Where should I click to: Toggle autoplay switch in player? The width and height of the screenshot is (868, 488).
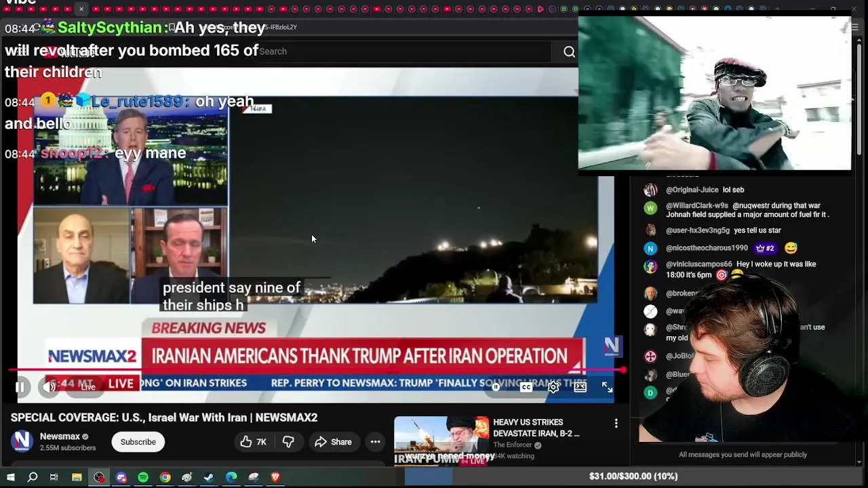tap(496, 387)
